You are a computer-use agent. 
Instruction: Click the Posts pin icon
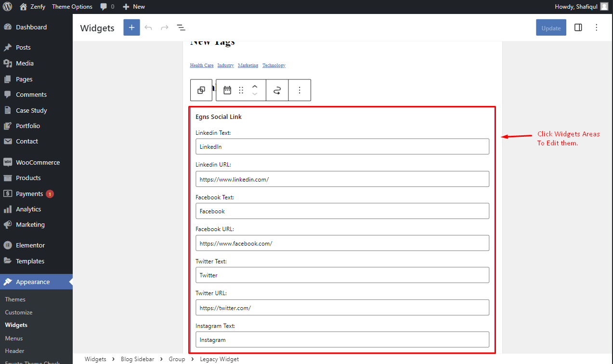click(8, 48)
